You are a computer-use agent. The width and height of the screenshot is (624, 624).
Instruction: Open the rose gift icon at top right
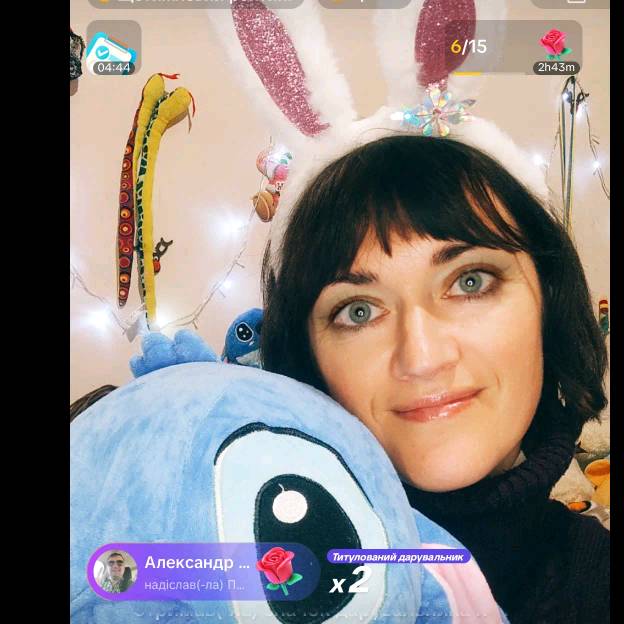554,43
